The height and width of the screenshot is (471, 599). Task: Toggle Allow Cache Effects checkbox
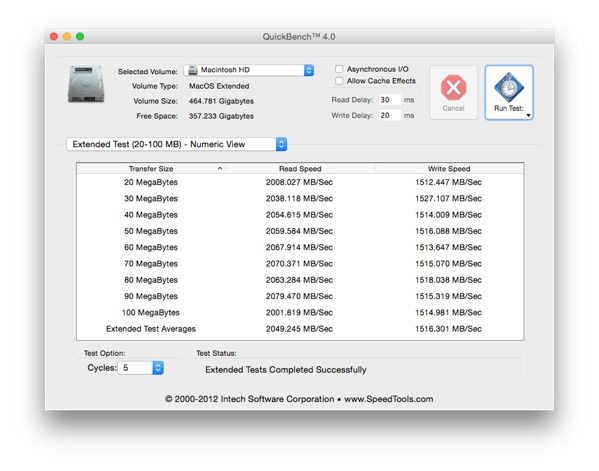point(339,81)
